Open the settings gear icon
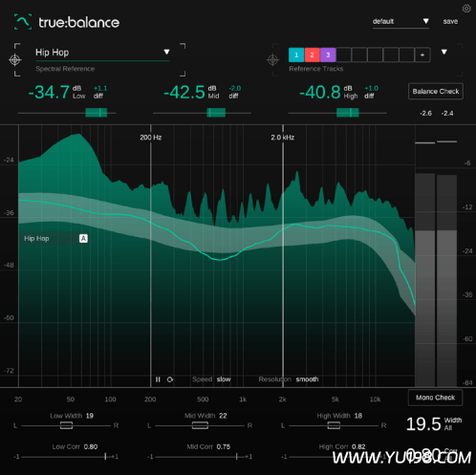This screenshot has width=476, height=475. 466,9
